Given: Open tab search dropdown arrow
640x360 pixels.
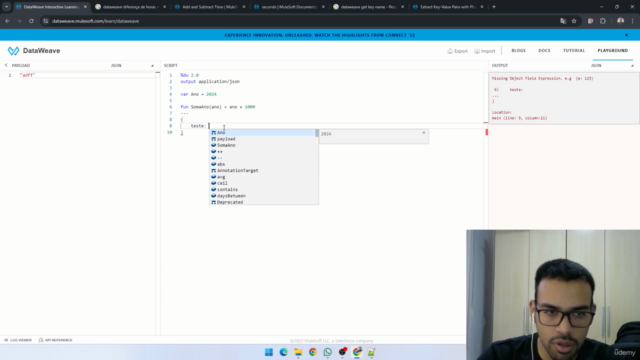Looking at the screenshot, I should 7,7.
